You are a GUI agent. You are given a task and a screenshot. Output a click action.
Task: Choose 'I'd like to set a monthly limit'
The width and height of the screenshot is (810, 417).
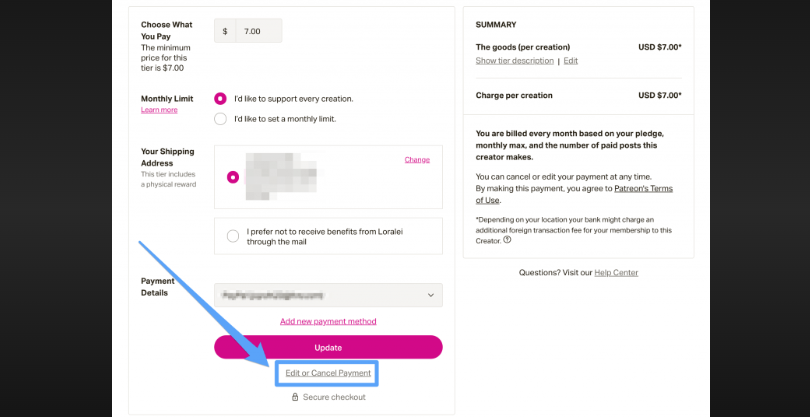[x=220, y=119]
